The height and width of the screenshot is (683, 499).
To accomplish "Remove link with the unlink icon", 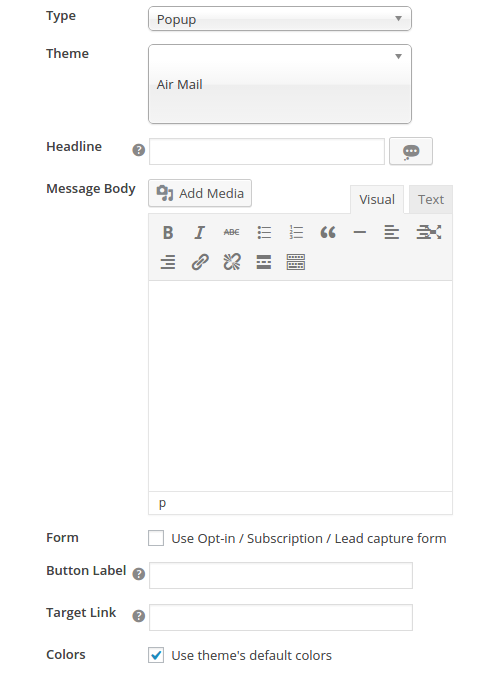I will pyautogui.click(x=232, y=262).
